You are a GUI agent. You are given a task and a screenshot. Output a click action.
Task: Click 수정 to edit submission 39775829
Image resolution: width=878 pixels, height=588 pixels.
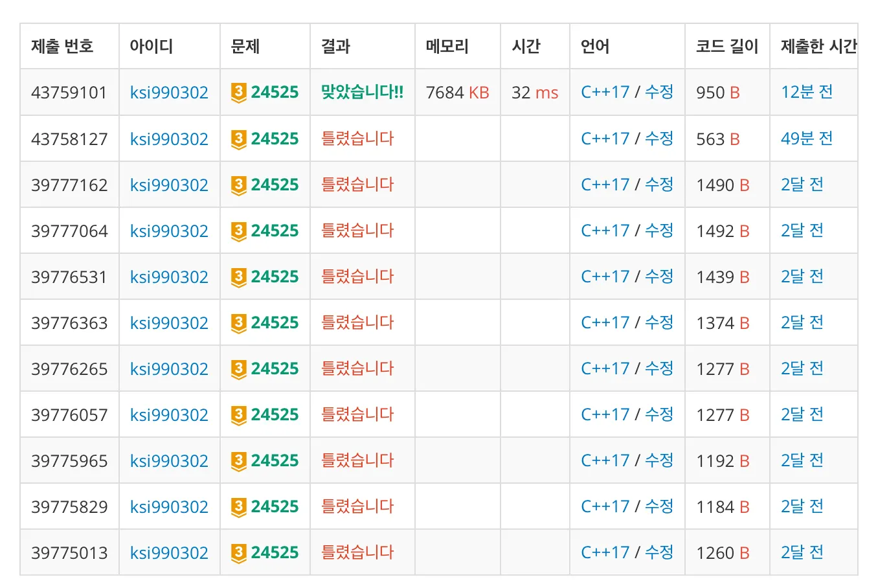[659, 506]
